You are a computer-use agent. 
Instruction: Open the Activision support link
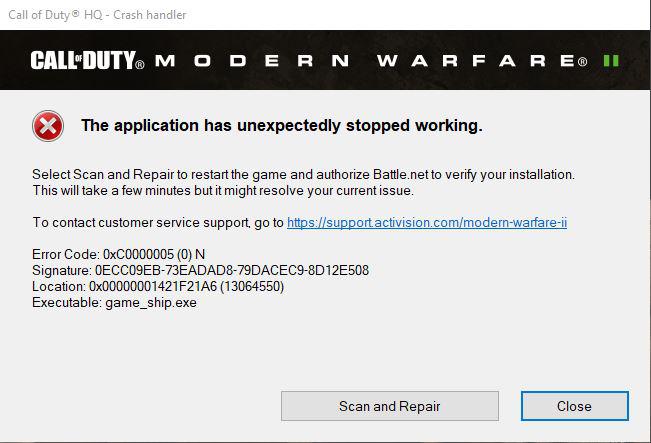[427, 223]
